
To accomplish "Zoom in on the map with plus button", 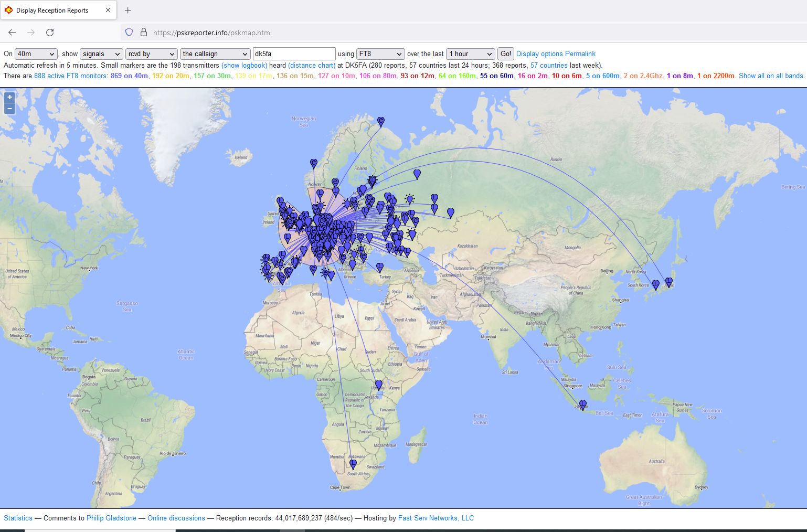I will [x=9, y=97].
